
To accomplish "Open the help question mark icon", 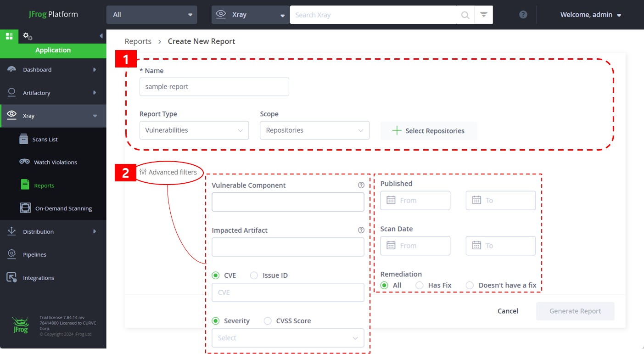I will (523, 15).
